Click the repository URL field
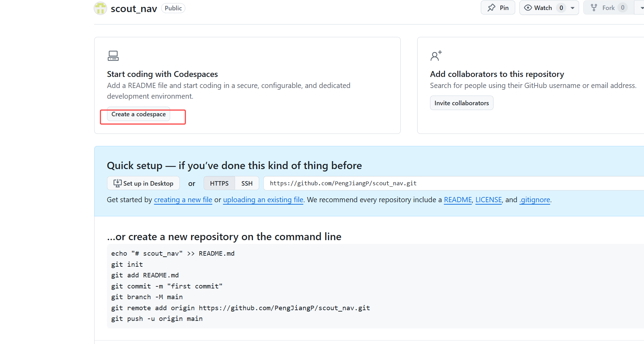644x344 pixels. coord(453,183)
